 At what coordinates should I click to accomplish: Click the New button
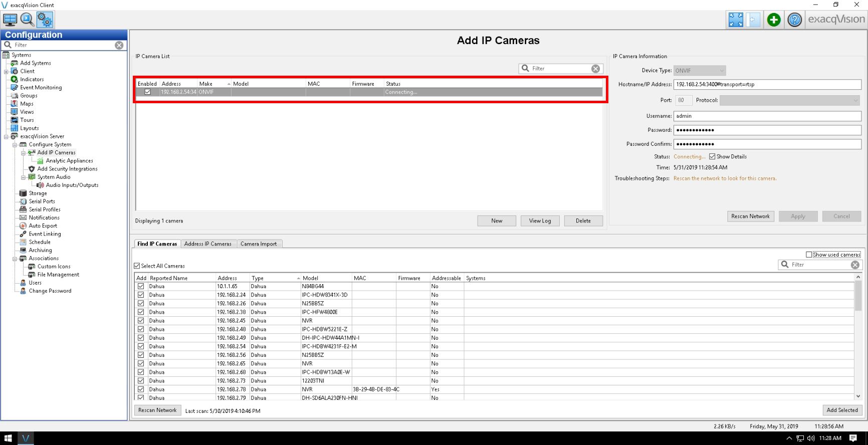pos(497,221)
